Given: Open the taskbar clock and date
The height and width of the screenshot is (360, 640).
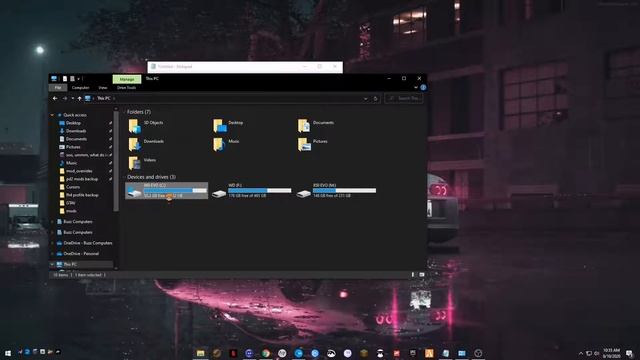Looking at the screenshot, I should click(x=611, y=353).
